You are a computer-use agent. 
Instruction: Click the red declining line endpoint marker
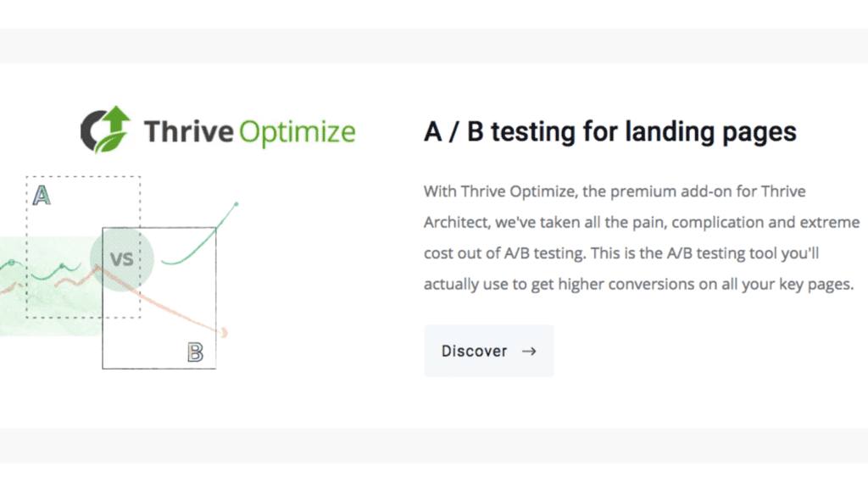(224, 332)
